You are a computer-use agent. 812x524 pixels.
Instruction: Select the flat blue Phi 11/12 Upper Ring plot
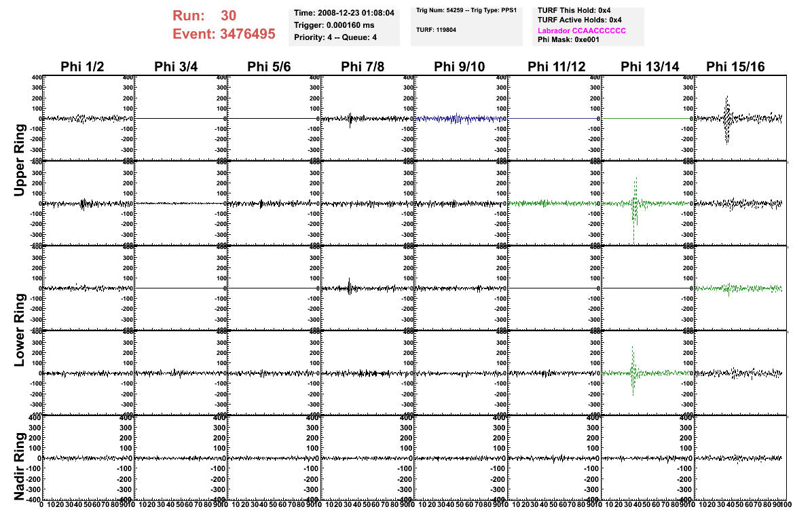click(555, 118)
